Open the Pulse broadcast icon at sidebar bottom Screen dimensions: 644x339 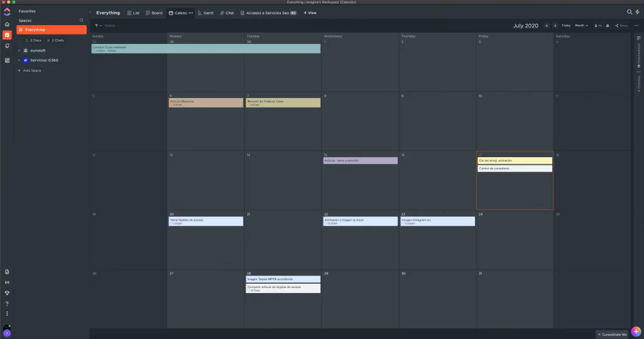tap(7, 282)
